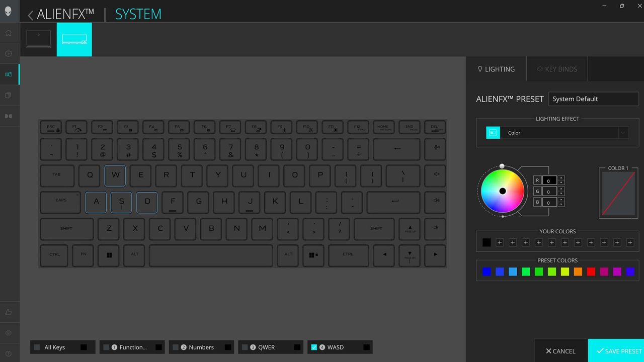Click black color box for All Keys

point(84,347)
